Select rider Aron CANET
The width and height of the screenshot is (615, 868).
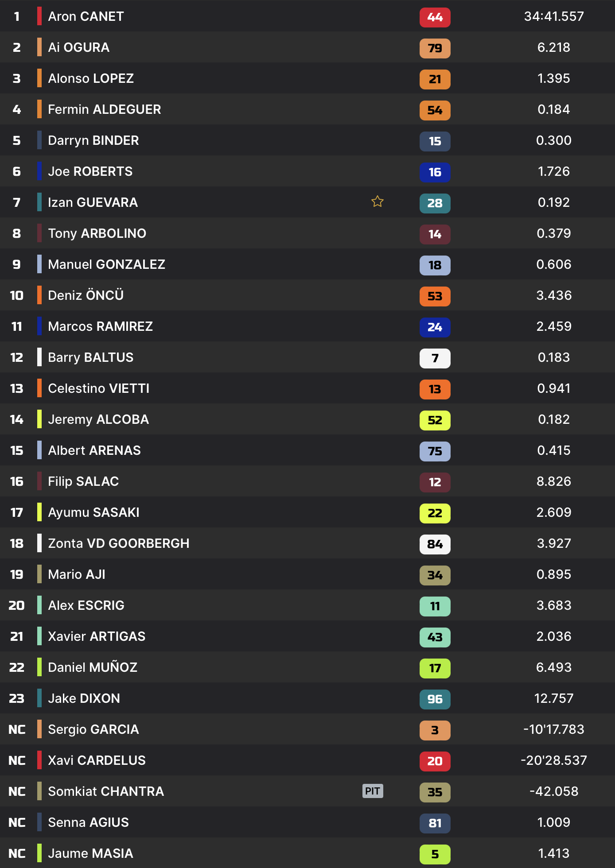pyautogui.click(x=86, y=16)
